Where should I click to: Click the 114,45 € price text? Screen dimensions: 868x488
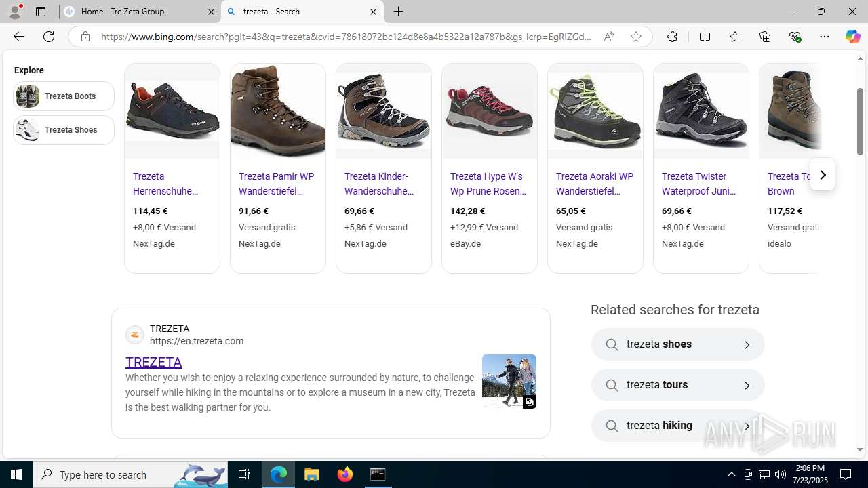[150, 211]
